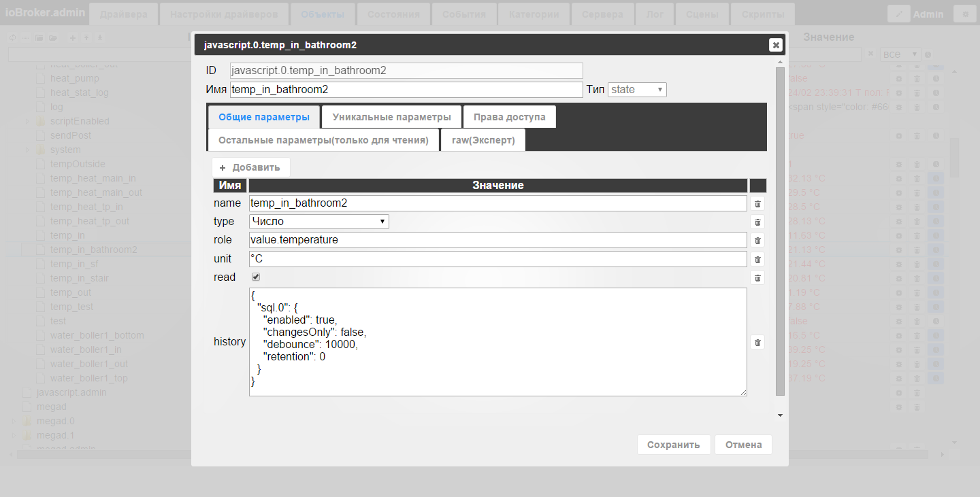Select javascript.admin in objects tree
The width and height of the screenshot is (980, 497).
(x=71, y=393)
